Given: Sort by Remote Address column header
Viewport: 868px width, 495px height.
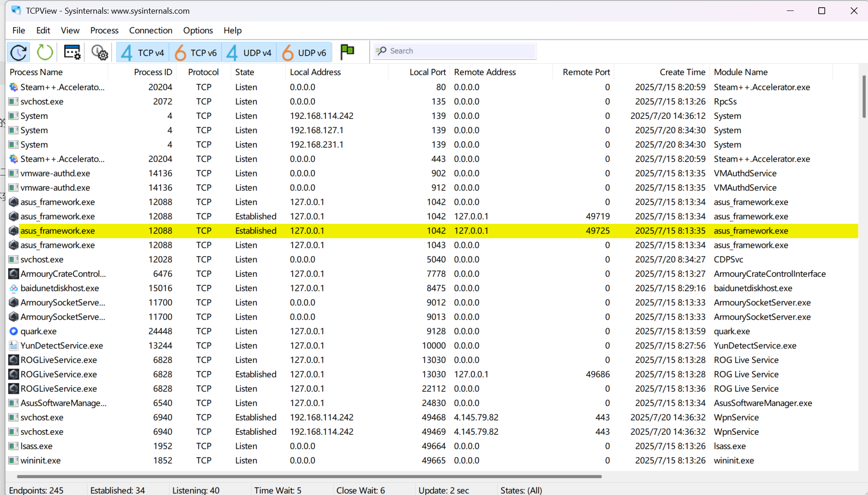Looking at the screenshot, I should (x=501, y=72).
